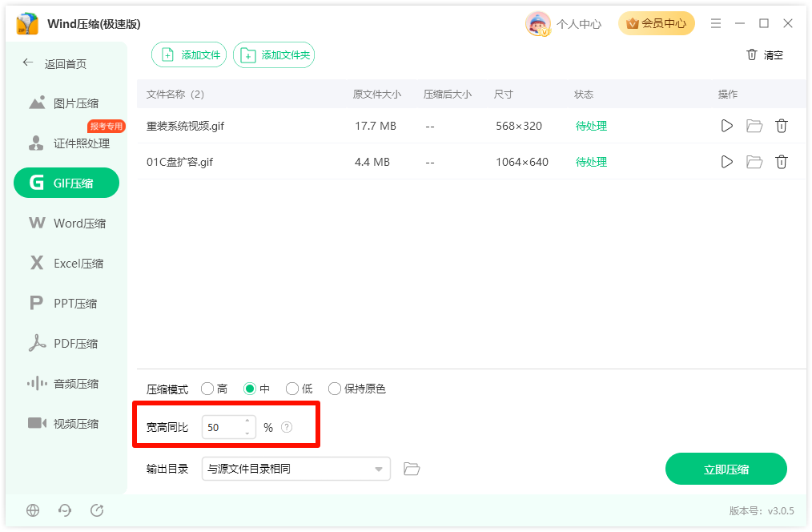Click 待处理 status of 重装系统视频.gif

click(x=592, y=126)
